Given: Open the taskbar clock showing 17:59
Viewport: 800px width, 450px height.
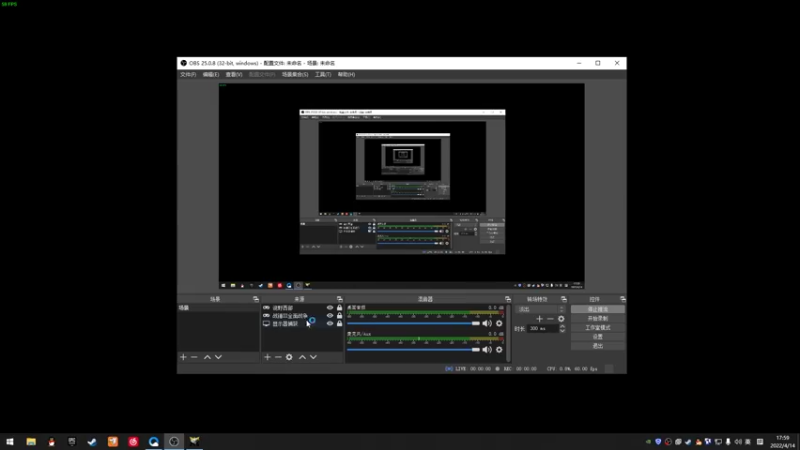Looking at the screenshot, I should pyautogui.click(x=783, y=442).
